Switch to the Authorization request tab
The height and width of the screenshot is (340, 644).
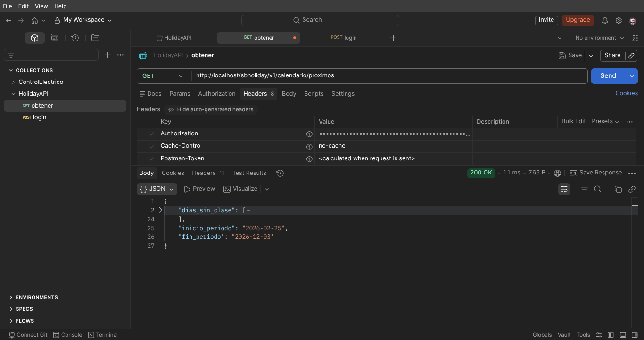[217, 94]
